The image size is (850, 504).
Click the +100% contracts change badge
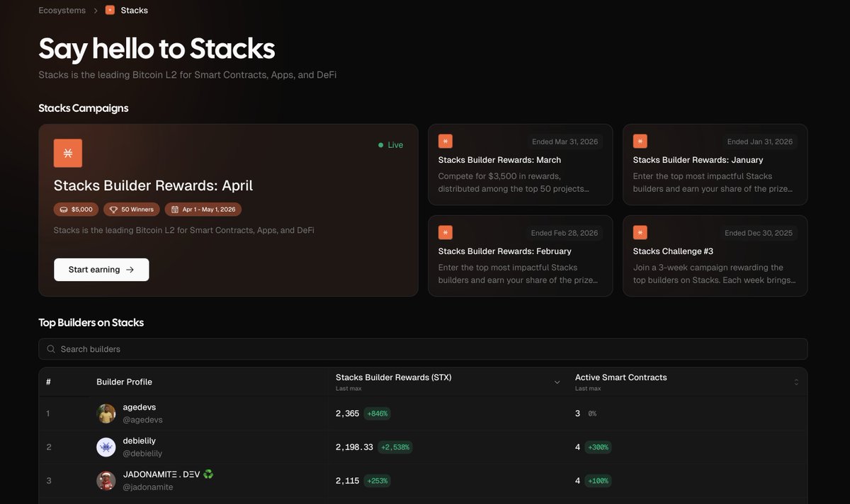598,481
